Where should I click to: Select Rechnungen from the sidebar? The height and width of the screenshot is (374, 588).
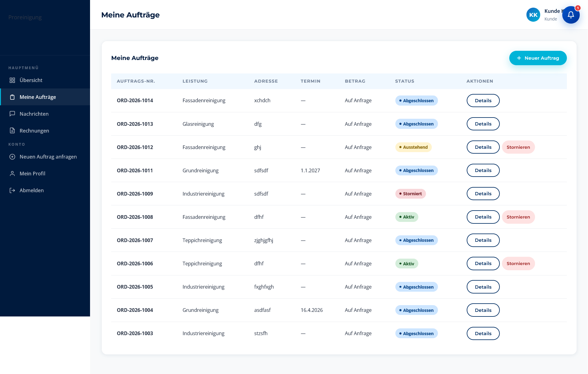(x=45, y=131)
